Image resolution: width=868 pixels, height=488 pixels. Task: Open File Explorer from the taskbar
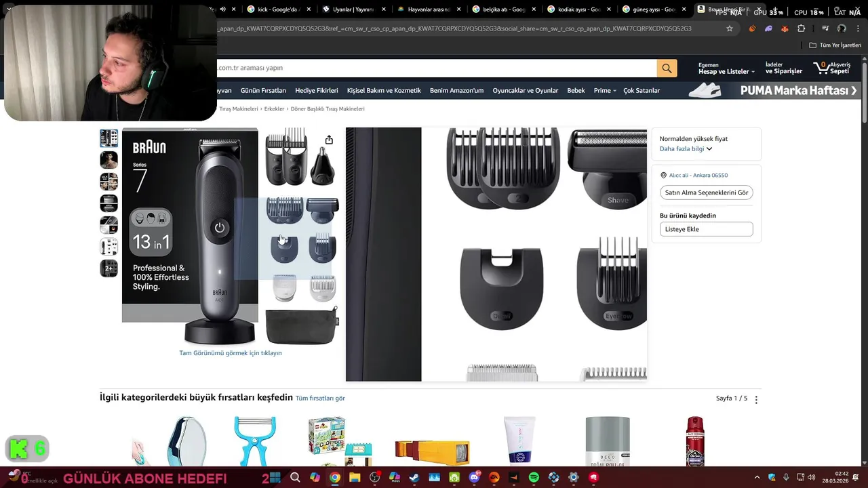[x=355, y=478]
